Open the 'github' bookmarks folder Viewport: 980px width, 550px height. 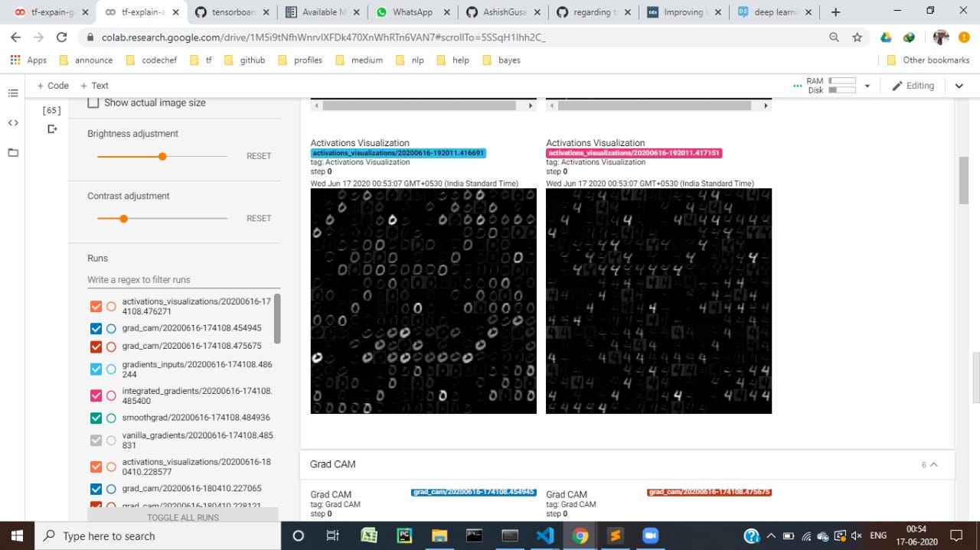(244, 60)
